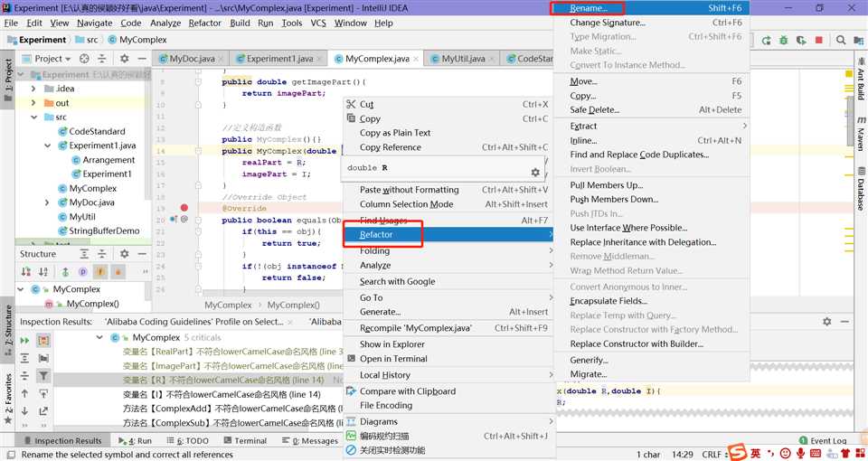Toggle show properties button in Structure
The height and width of the screenshot is (461, 868).
(x=83, y=272)
